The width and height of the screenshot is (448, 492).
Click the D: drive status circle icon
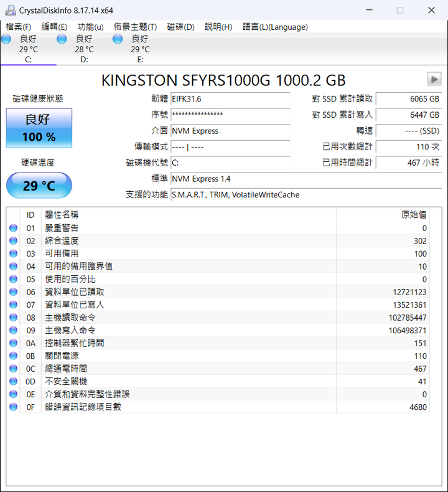click(x=62, y=39)
